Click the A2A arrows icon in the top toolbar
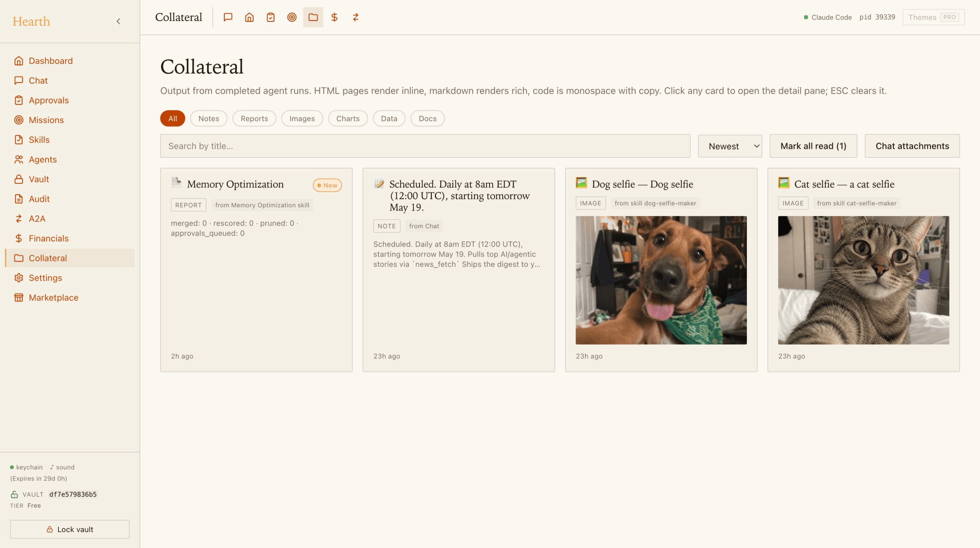Screen dimensions: 980x548 [x=356, y=17]
